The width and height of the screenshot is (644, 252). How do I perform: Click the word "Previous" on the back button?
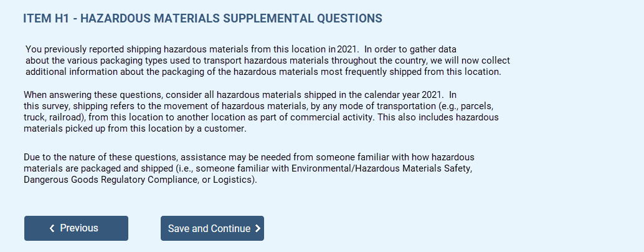point(79,228)
